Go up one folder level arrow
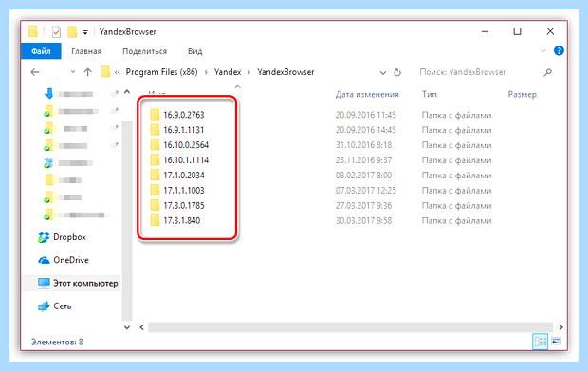The width and height of the screenshot is (588, 371). [88, 72]
